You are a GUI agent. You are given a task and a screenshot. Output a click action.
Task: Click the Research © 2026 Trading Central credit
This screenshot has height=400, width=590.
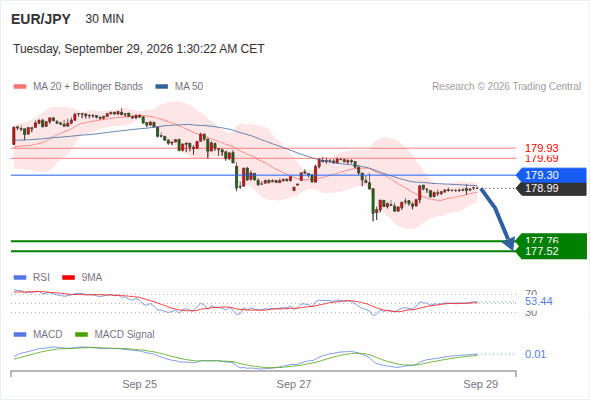[507, 87]
